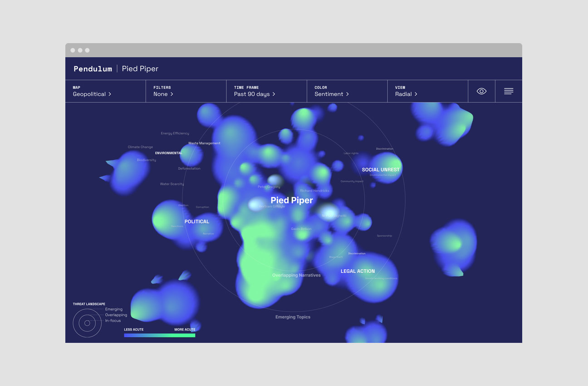The width and height of the screenshot is (588, 386).
Task: Select the Bertram Gilfoyle node label
Action: [272, 206]
